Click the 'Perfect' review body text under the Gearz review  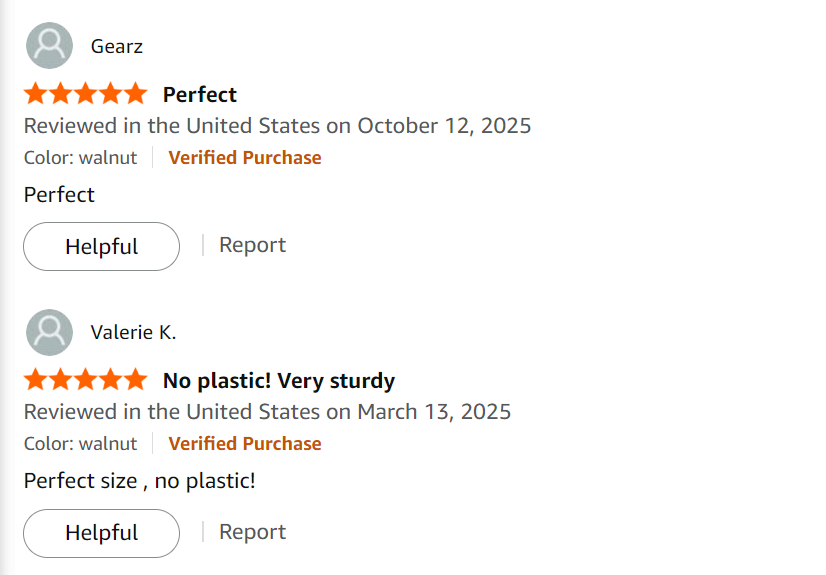[59, 194]
